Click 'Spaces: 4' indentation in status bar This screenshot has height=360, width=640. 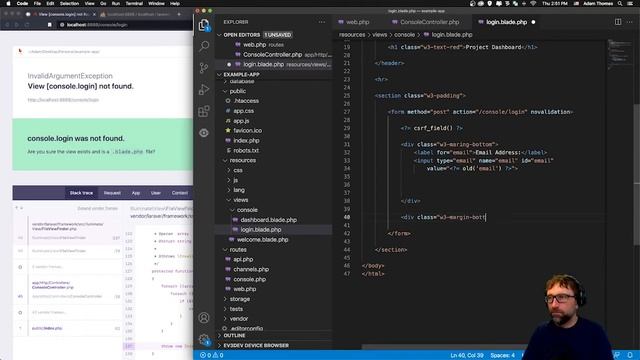point(502,356)
